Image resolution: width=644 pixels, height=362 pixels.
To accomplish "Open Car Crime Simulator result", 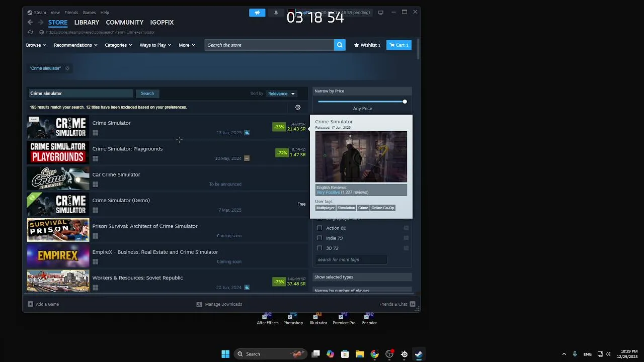I will (167, 179).
